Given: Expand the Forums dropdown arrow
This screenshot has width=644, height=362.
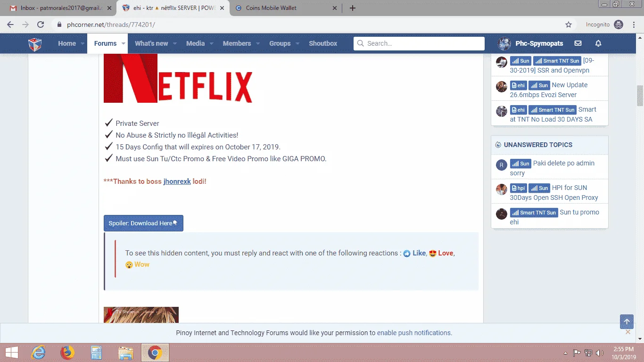Looking at the screenshot, I should pyautogui.click(x=123, y=43).
